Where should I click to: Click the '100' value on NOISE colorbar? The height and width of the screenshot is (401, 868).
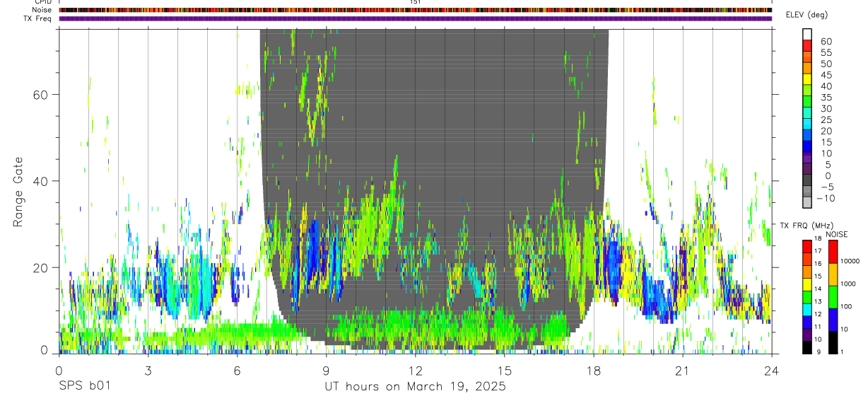[x=847, y=306]
